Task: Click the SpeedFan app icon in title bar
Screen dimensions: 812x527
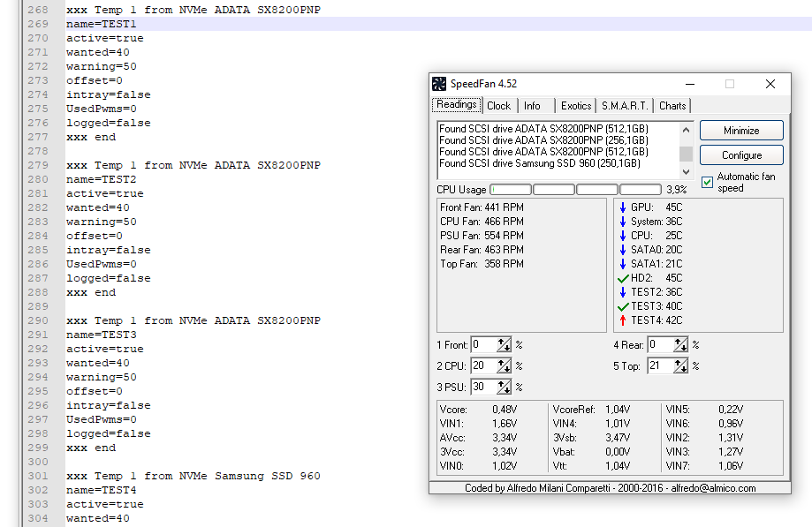Action: pyautogui.click(x=439, y=84)
